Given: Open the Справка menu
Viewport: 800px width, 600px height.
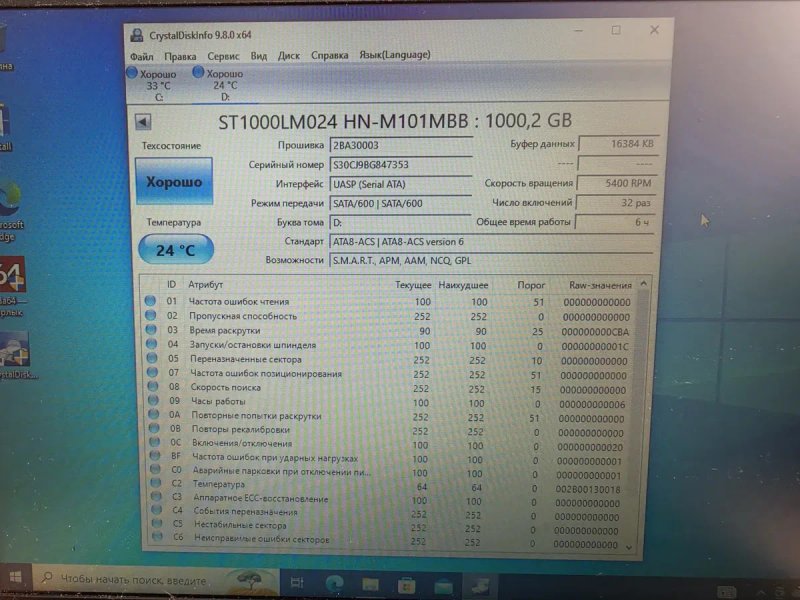Looking at the screenshot, I should 330,55.
